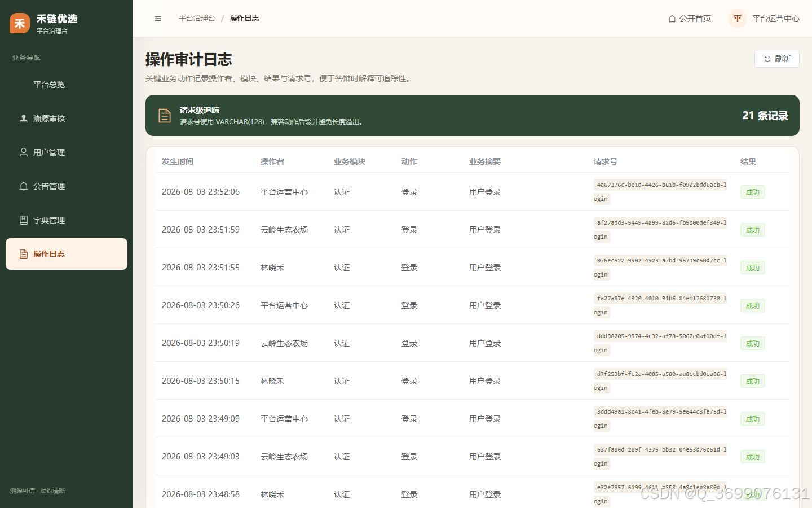Open the 公开首页 link
Image resolution: width=812 pixels, height=508 pixels.
tap(690, 19)
